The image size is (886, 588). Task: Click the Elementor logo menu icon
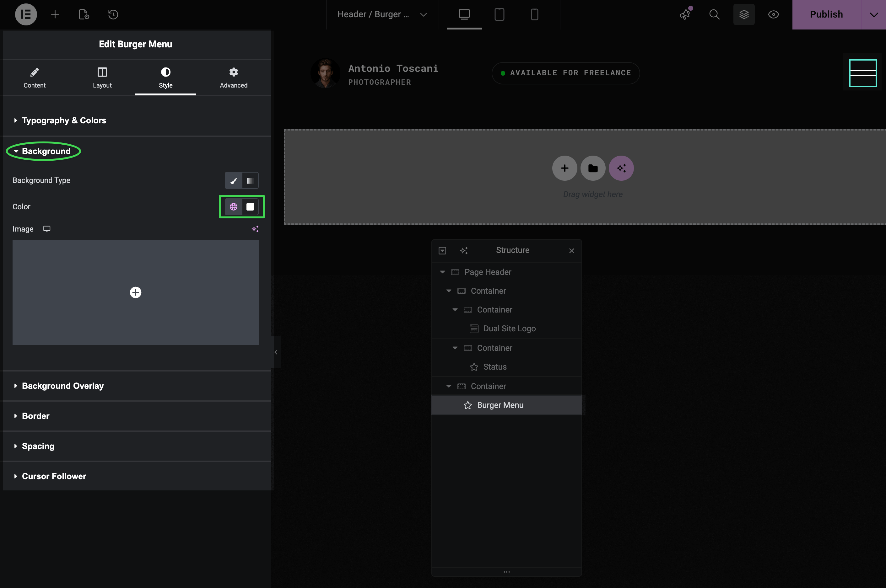(x=26, y=15)
